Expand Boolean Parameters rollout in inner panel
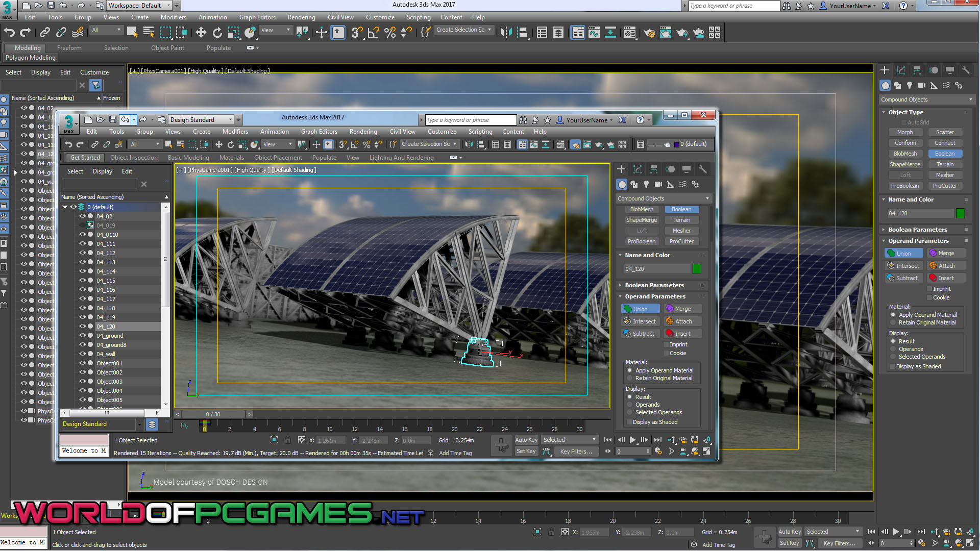This screenshot has width=980, height=551. point(654,285)
